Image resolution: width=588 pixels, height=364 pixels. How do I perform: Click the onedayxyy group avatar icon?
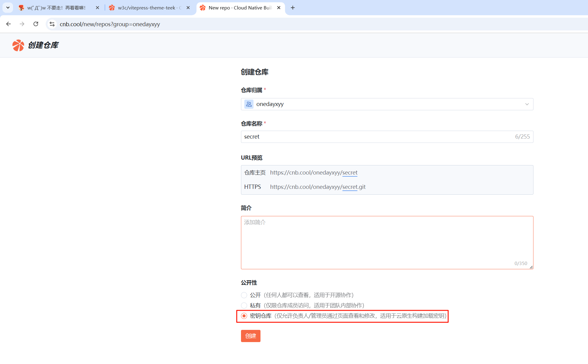(x=249, y=104)
